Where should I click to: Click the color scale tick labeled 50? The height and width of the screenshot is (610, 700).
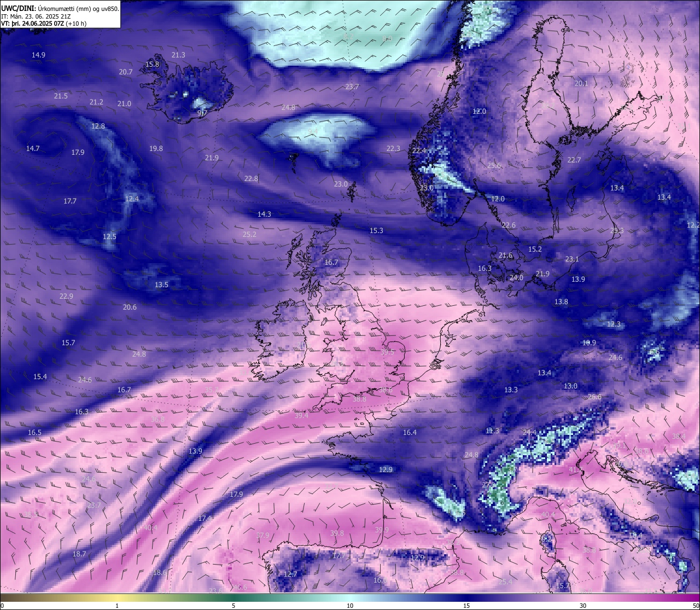pos(696,606)
